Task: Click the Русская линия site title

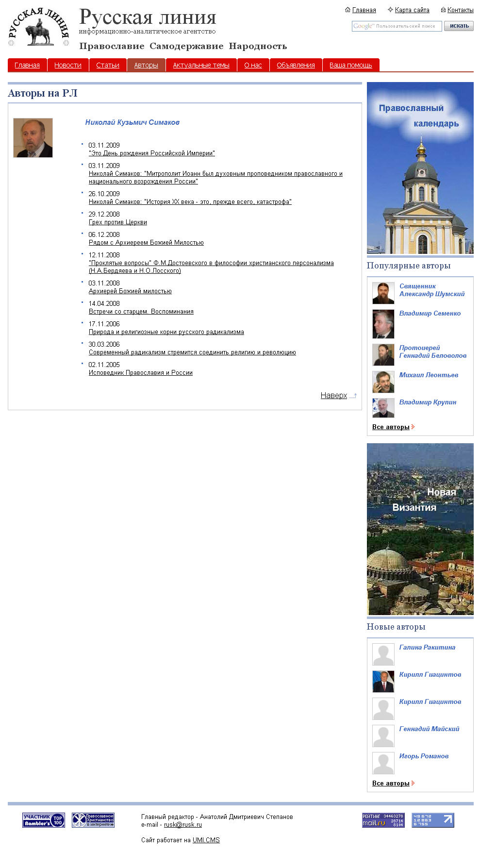Action: (x=148, y=17)
